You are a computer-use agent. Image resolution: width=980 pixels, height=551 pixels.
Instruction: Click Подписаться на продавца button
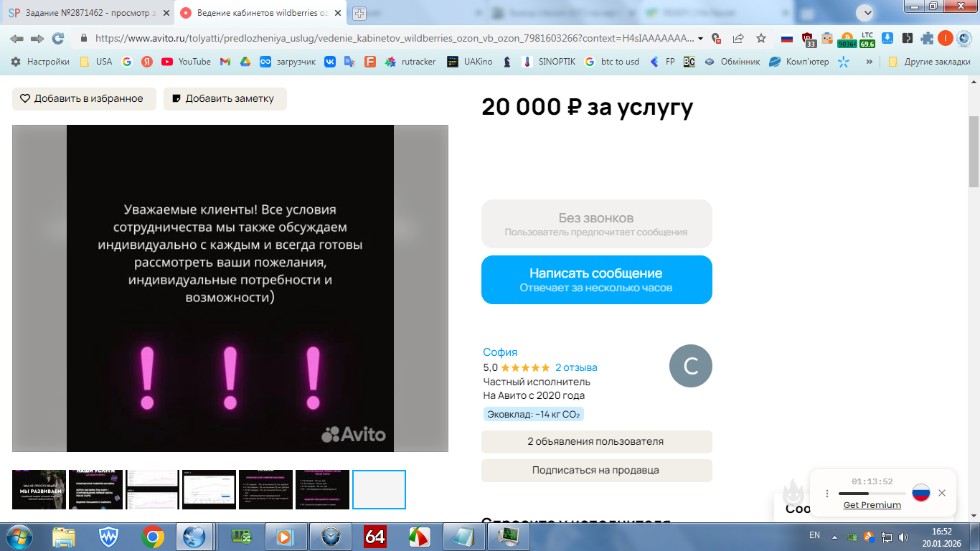point(597,471)
